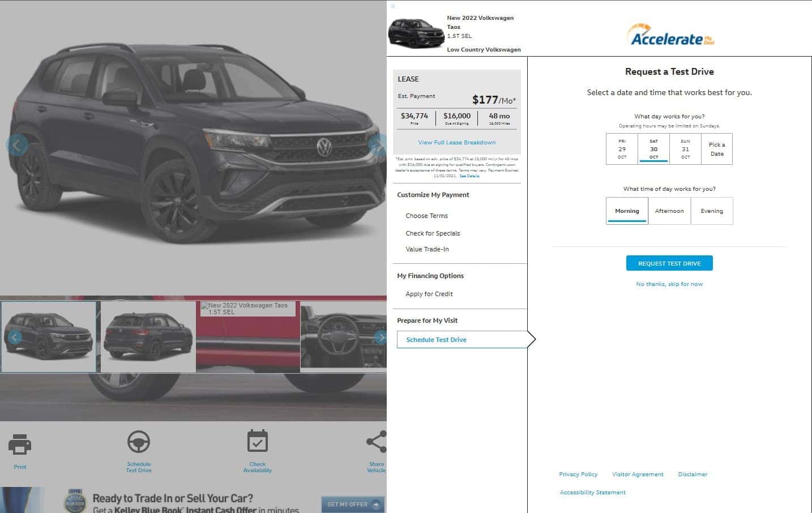
Task: Advance to next main vehicle photo
Action: point(378,144)
